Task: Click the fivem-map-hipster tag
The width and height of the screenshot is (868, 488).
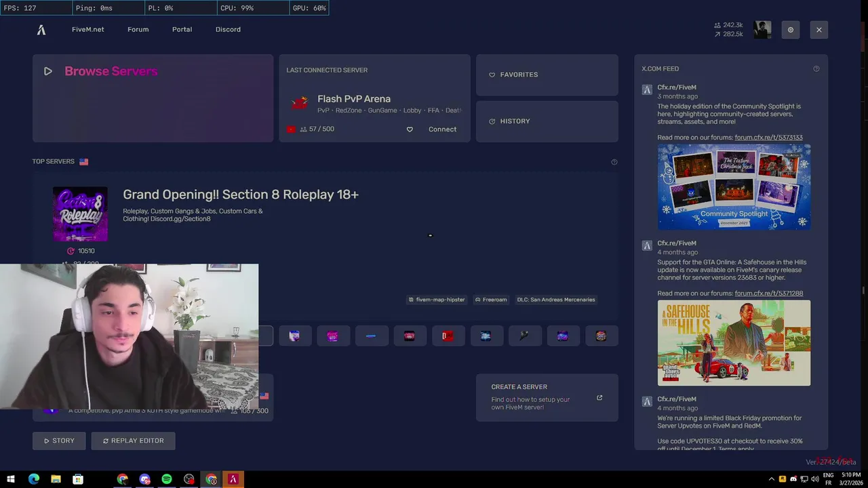Action: click(x=437, y=300)
